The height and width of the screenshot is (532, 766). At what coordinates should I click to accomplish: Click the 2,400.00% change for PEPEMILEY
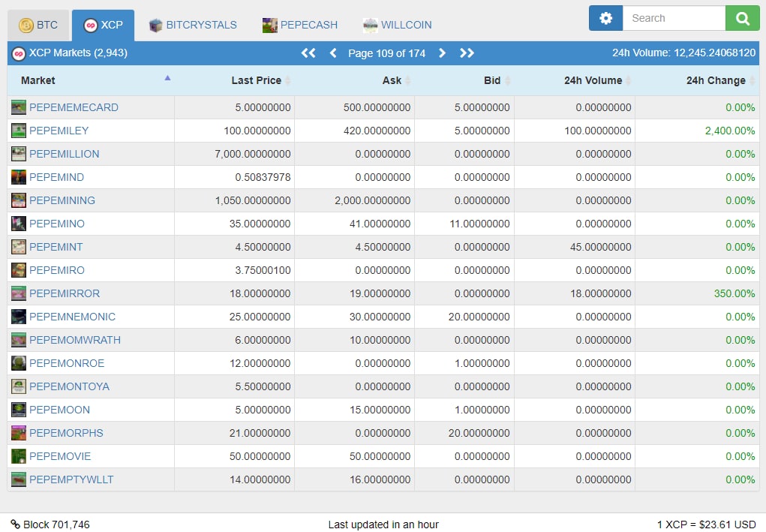coord(730,131)
